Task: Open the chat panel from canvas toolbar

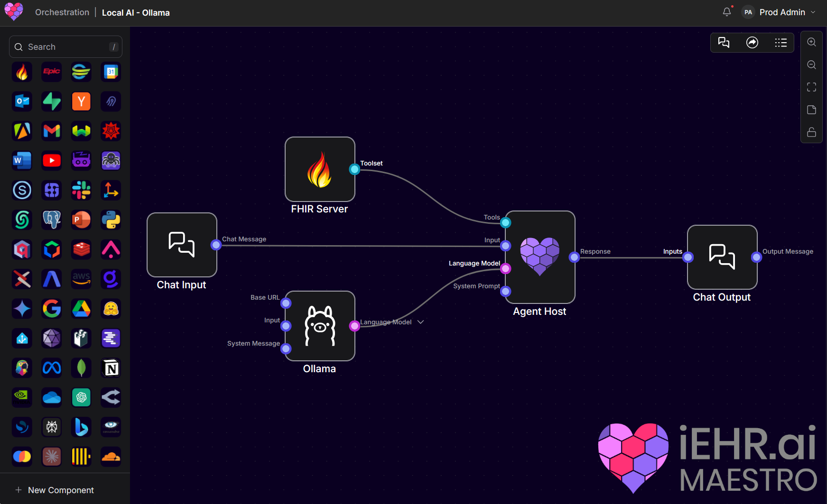Action: (x=724, y=43)
